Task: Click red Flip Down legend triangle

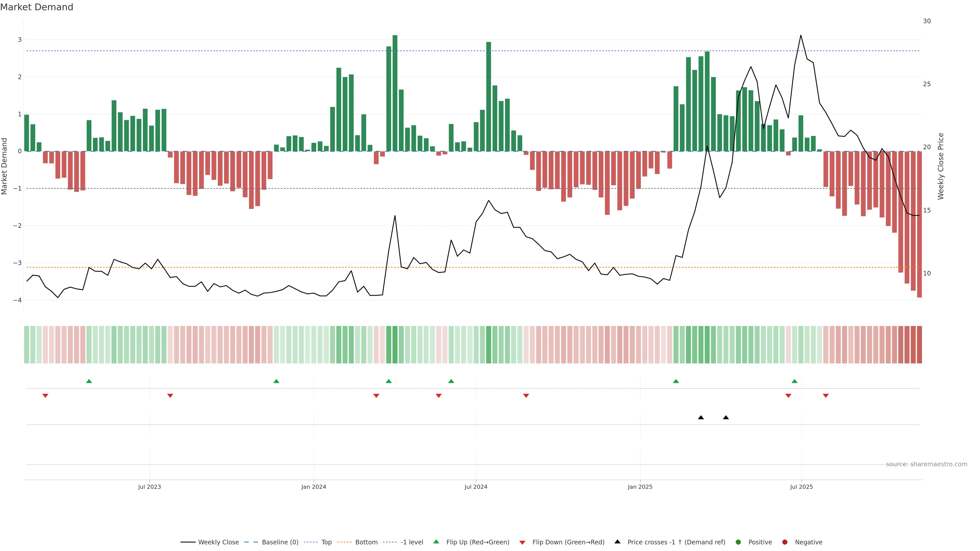Action: coord(522,543)
